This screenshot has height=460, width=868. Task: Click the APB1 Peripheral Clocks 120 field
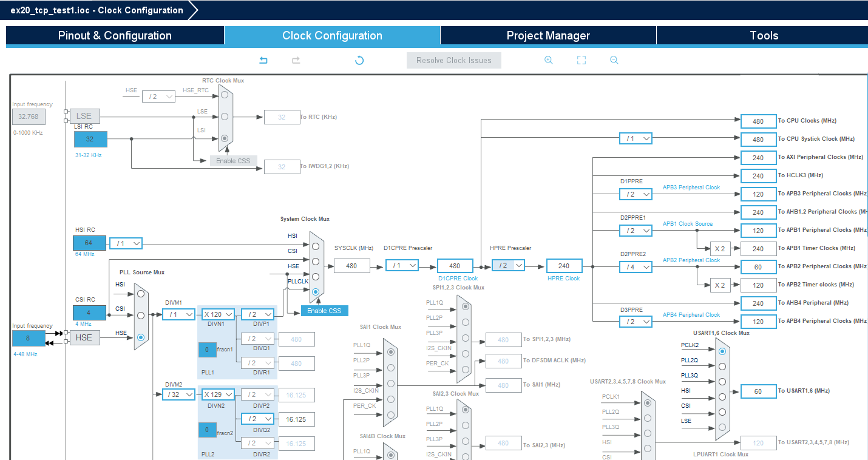point(759,230)
